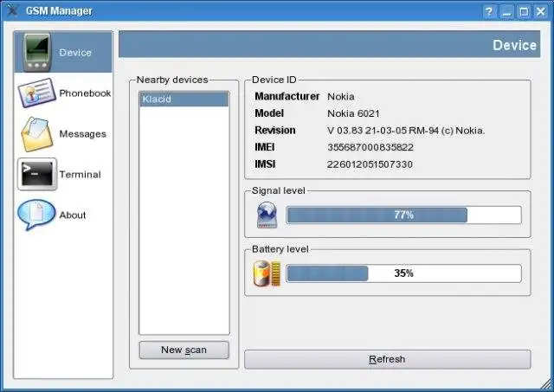Select Klacid in Nearby devices list
Viewport: 554px width, 392px height.
pyautogui.click(x=184, y=99)
